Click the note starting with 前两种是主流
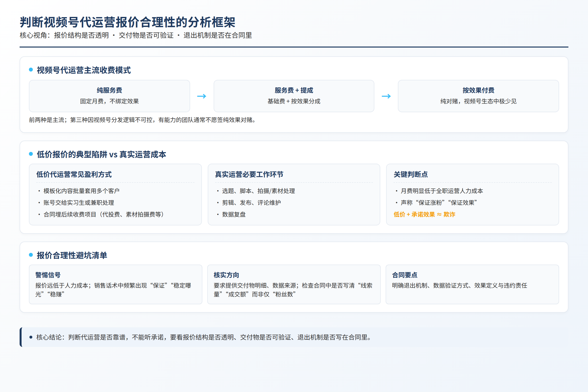Screen dimensions: 588x392 point(143,120)
